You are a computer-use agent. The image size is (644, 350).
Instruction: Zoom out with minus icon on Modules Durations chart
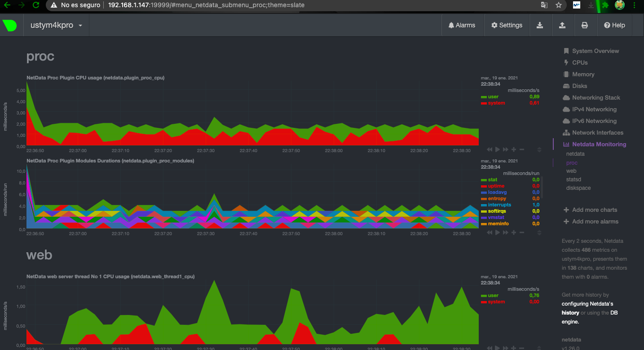click(522, 232)
